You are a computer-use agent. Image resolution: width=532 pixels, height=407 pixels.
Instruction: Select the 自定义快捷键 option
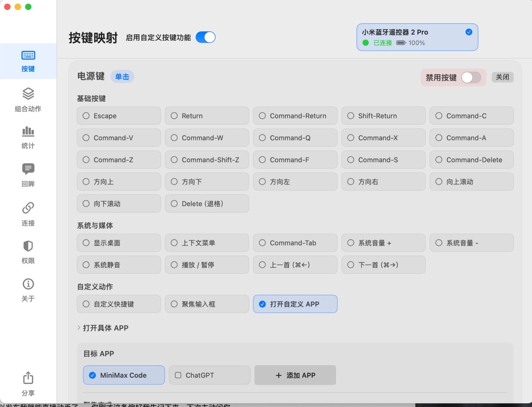[119, 304]
